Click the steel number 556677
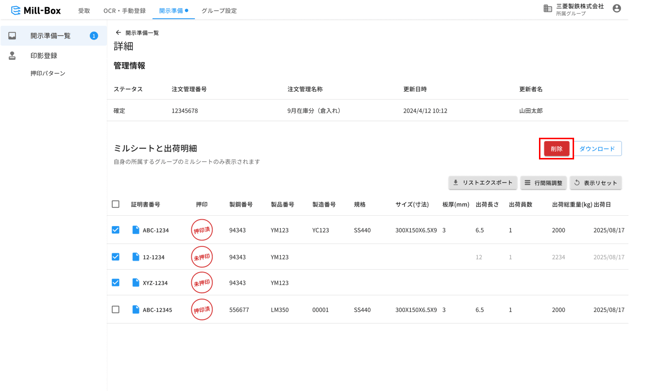The height and width of the screenshot is (391, 670). pyautogui.click(x=239, y=310)
